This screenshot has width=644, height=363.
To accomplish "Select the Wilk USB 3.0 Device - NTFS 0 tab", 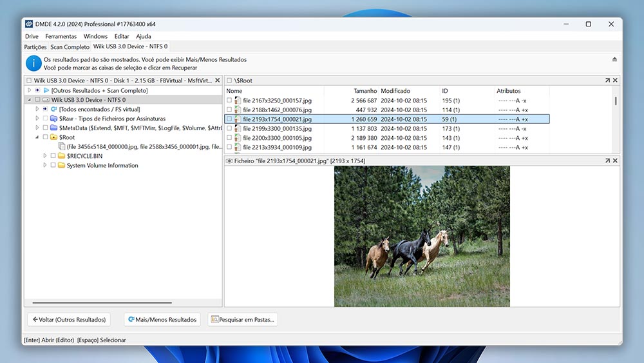I will pyautogui.click(x=130, y=46).
